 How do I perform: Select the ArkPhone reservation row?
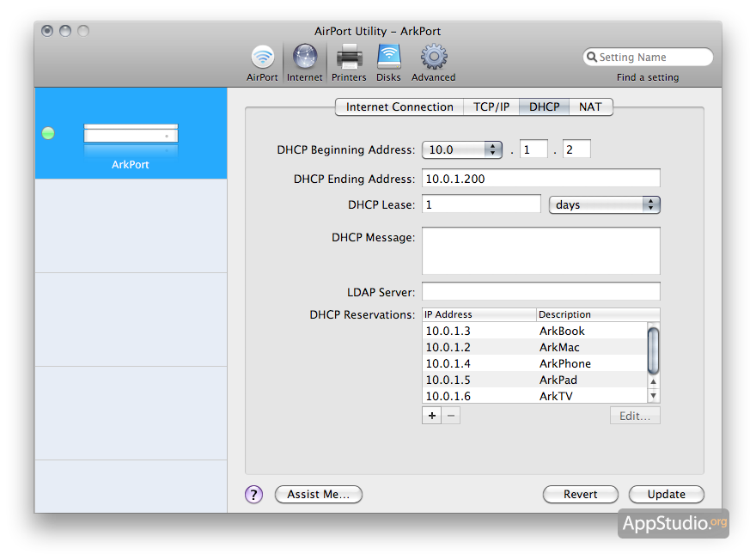(x=533, y=363)
